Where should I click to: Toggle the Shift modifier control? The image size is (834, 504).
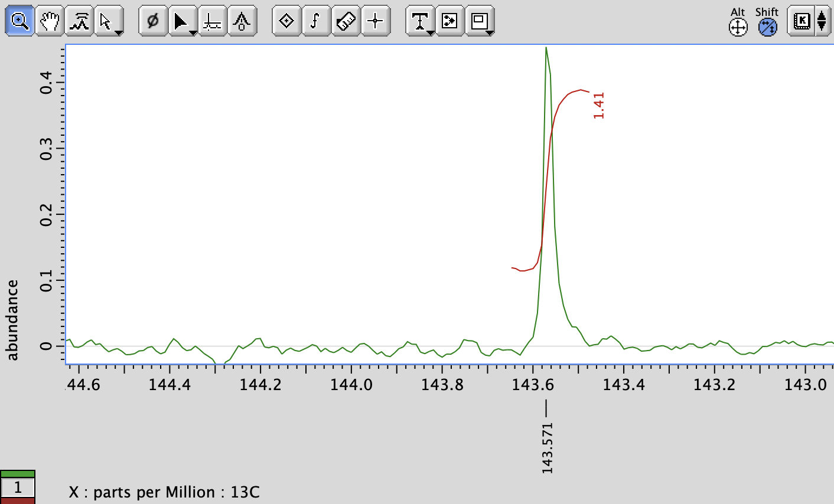click(767, 27)
